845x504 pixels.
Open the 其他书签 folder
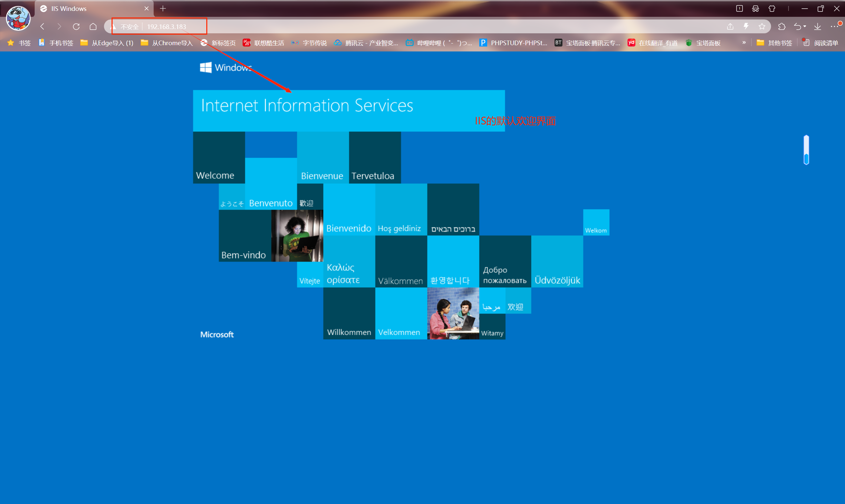click(774, 43)
